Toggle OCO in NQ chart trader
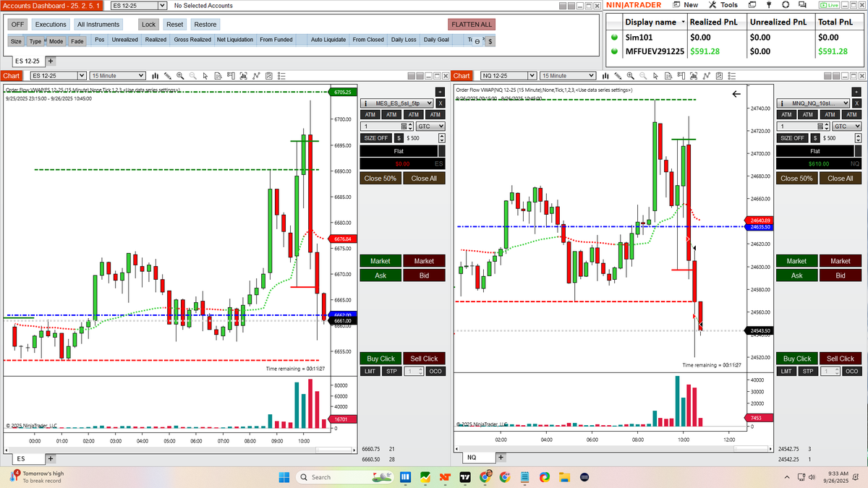 click(852, 371)
